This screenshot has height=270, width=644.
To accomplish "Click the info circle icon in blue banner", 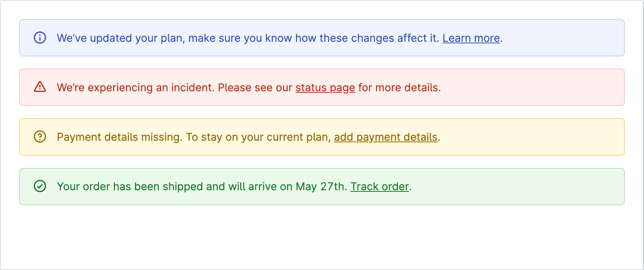I will (40, 38).
